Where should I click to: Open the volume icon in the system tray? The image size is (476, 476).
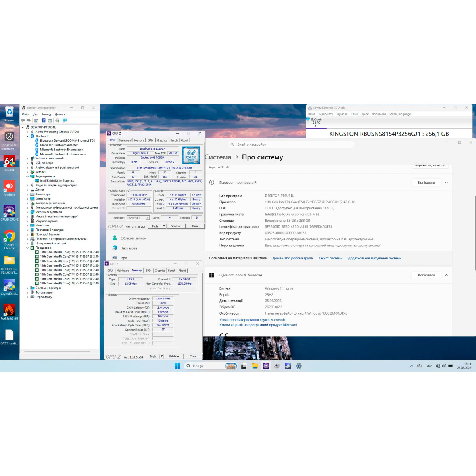click(x=444, y=366)
